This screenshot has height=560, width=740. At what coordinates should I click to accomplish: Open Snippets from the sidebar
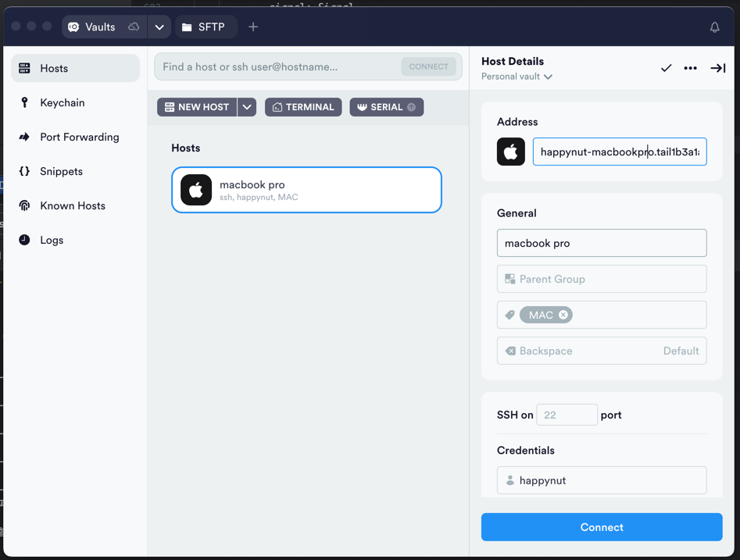[x=61, y=171]
